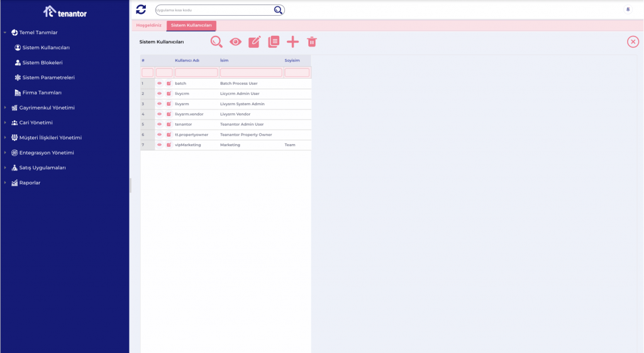This screenshot has width=644, height=353.
Task: Select the Sistem Kullanıcıları tab
Action: click(191, 26)
